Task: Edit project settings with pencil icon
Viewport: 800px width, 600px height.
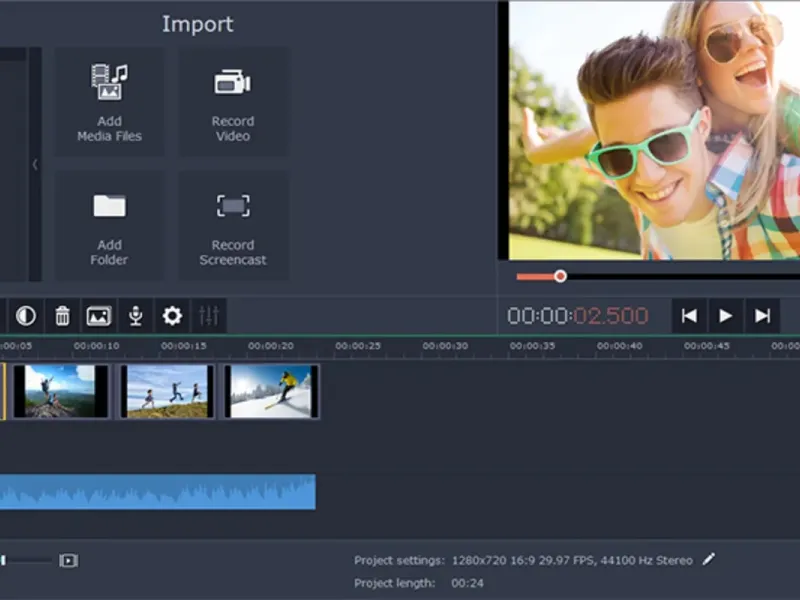Action: coord(709,560)
